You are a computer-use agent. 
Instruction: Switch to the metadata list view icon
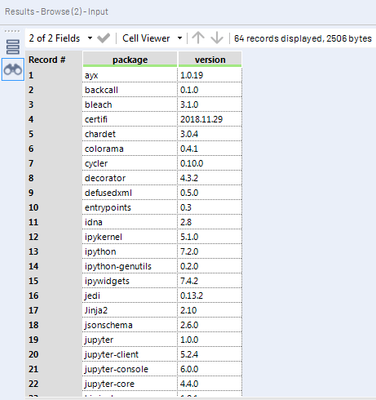tap(13, 47)
